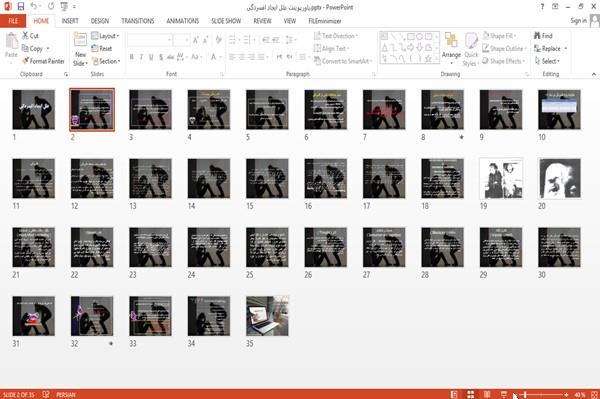Toggle text Shadow formatting
600x399 pixels.
161,57
